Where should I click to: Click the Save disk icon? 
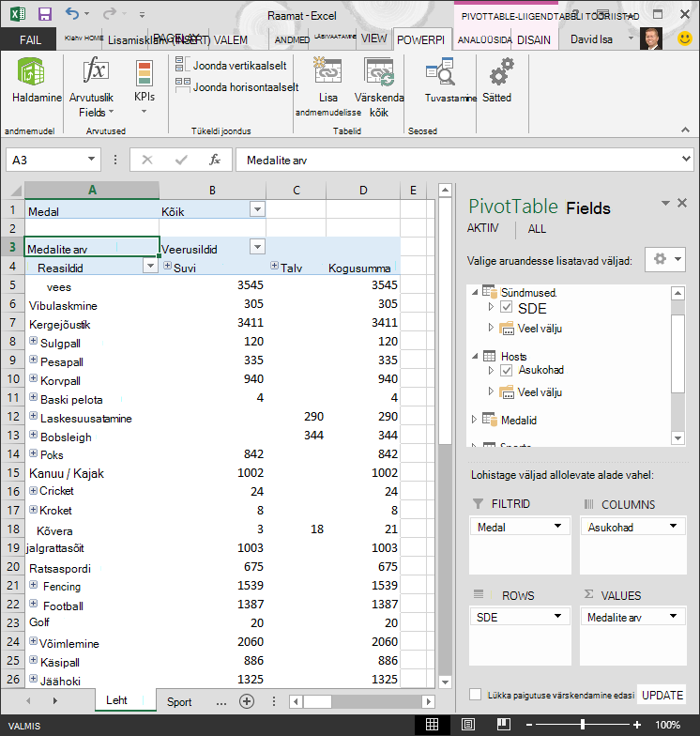pos(45,14)
